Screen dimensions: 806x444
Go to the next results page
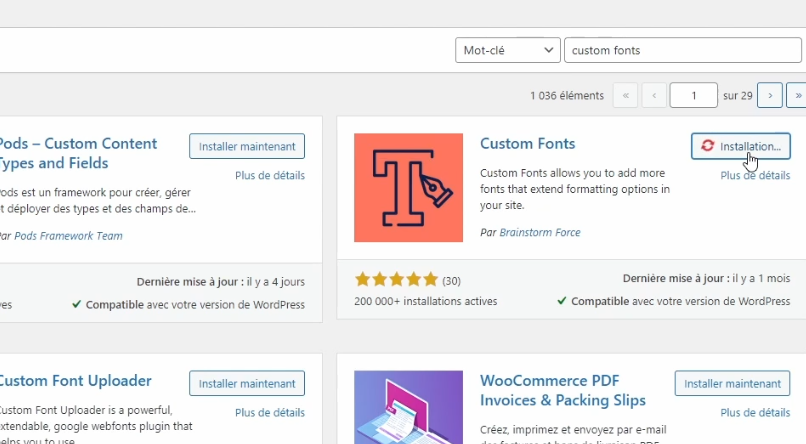coord(770,96)
